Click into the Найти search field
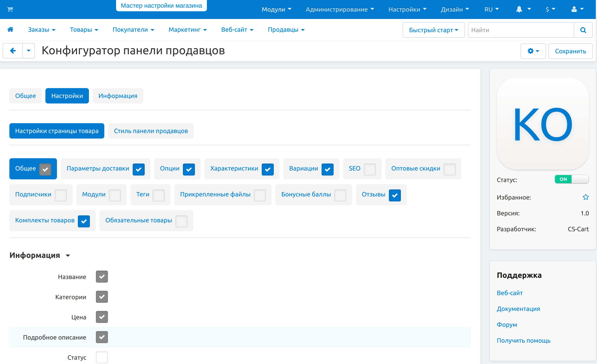Image resolution: width=597 pixels, height=364 pixels. pyautogui.click(x=521, y=30)
